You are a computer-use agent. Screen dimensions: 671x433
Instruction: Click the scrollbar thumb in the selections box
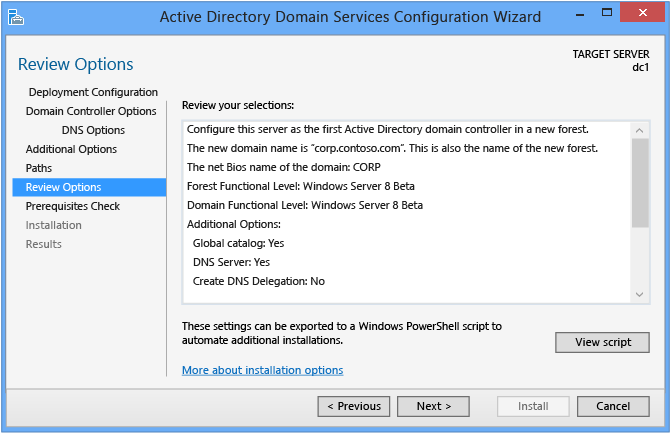pyautogui.click(x=640, y=182)
